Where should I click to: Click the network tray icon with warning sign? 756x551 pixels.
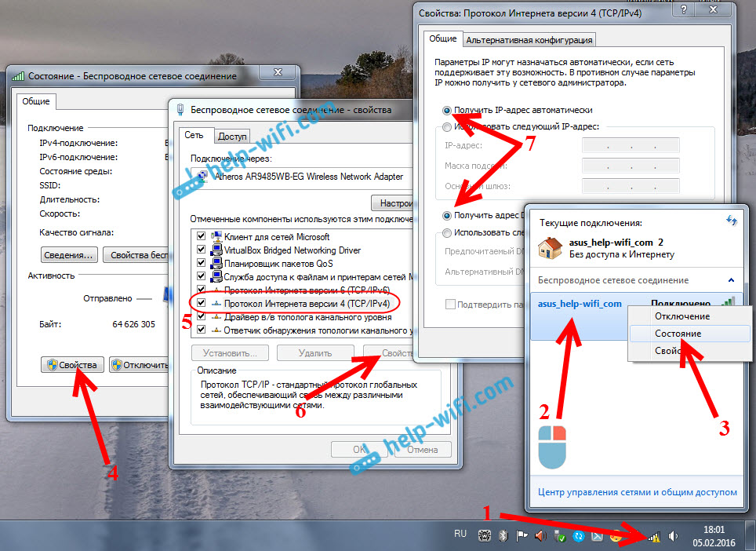(x=653, y=536)
